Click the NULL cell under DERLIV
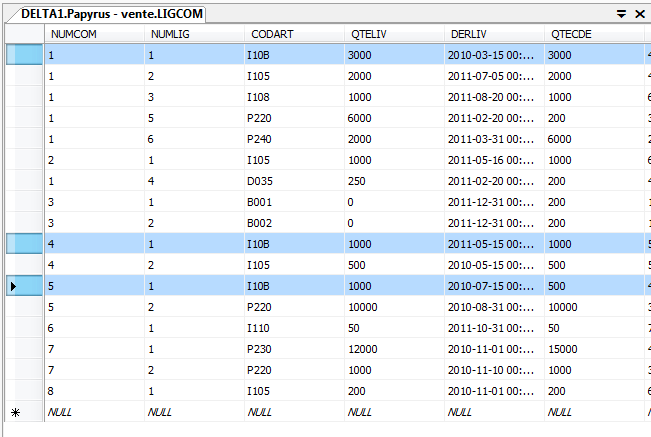 click(494, 411)
